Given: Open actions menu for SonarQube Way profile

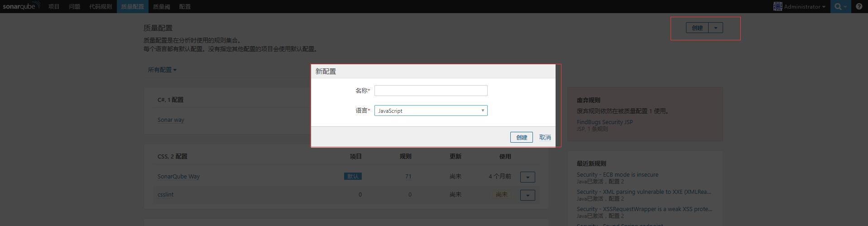Looking at the screenshot, I should click(528, 177).
